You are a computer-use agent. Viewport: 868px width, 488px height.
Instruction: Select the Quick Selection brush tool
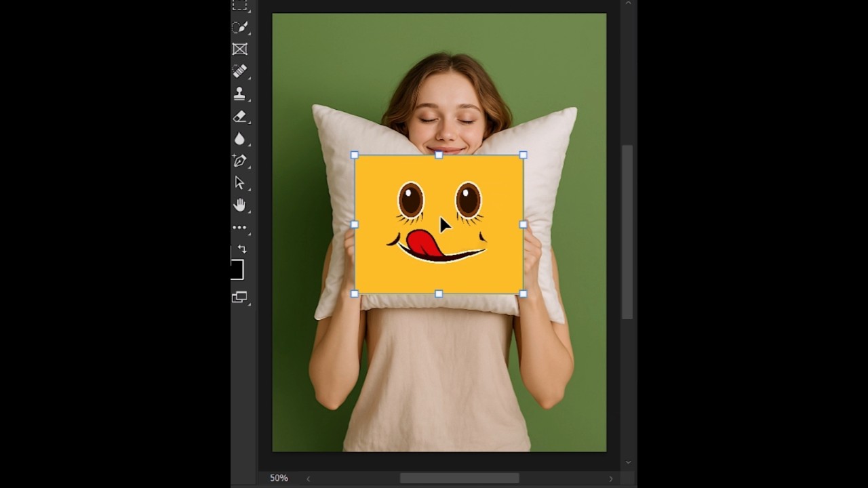[239, 27]
